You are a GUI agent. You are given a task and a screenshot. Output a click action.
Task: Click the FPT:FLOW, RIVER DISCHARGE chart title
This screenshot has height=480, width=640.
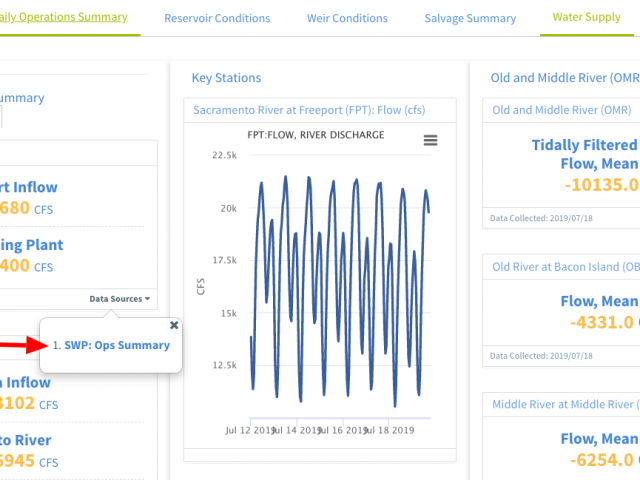(316, 135)
